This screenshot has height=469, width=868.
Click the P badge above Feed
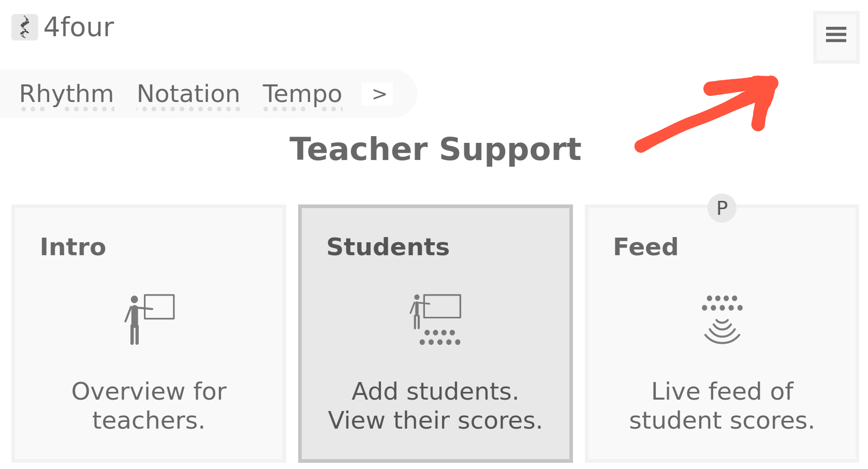pyautogui.click(x=722, y=208)
